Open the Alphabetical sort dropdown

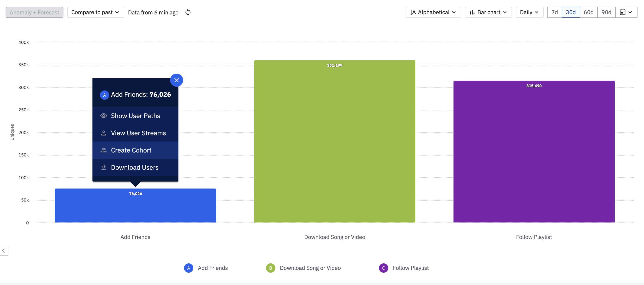tap(433, 12)
